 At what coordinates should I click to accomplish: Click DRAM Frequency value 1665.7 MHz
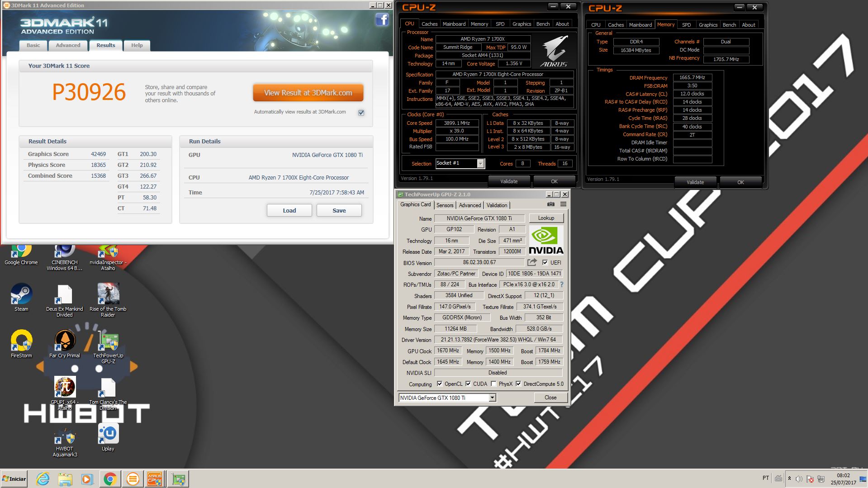[x=692, y=77]
